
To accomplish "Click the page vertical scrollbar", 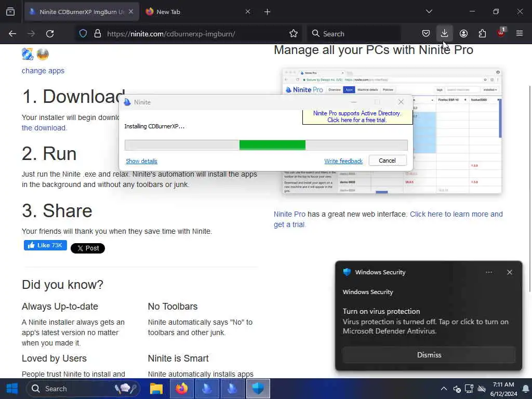I will pos(529,188).
